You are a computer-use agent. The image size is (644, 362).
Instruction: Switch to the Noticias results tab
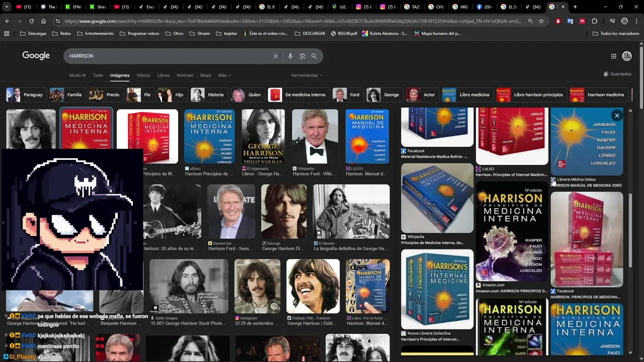coord(185,75)
